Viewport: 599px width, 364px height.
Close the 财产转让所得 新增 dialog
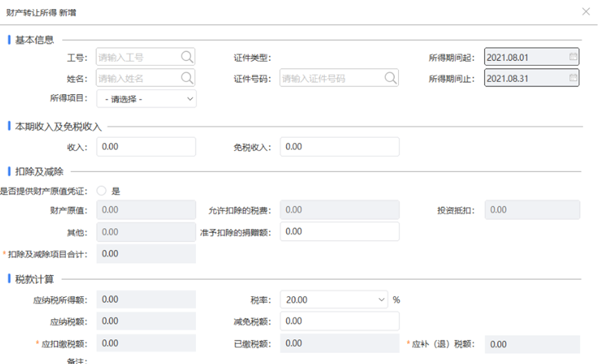click(x=587, y=12)
